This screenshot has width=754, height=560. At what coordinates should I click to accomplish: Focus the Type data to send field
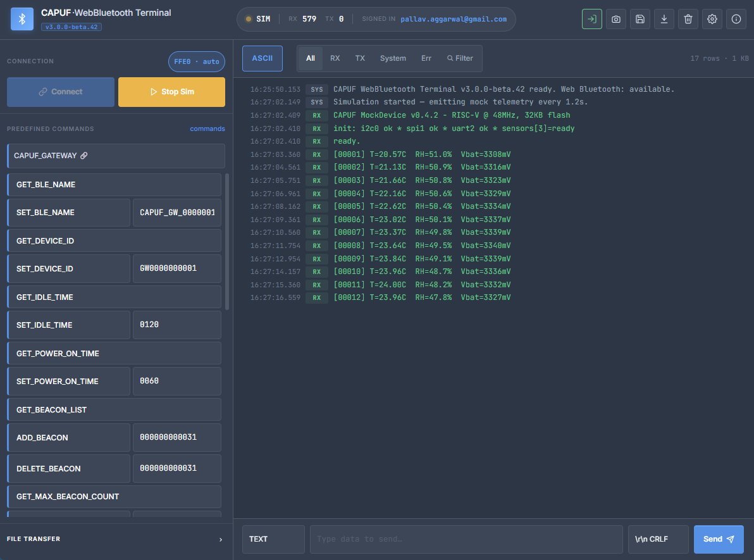click(466, 539)
